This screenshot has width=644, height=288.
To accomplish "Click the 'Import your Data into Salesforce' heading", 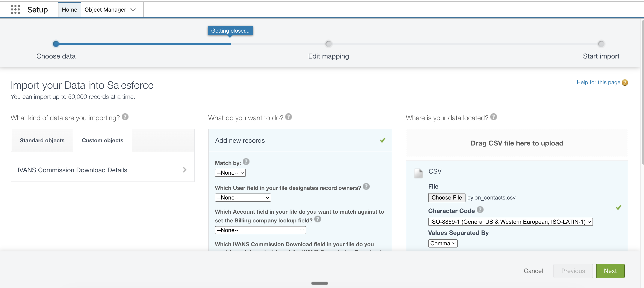I will [x=82, y=85].
